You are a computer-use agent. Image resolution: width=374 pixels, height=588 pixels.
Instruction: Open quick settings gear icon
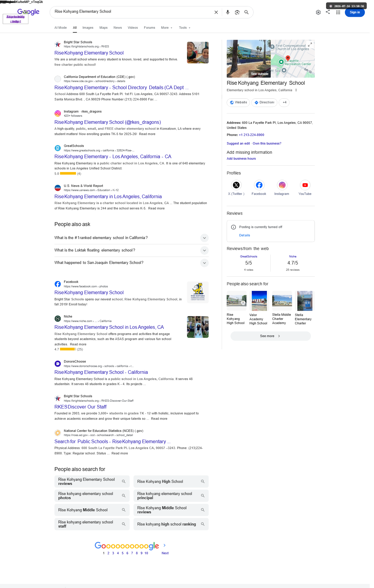click(x=318, y=12)
